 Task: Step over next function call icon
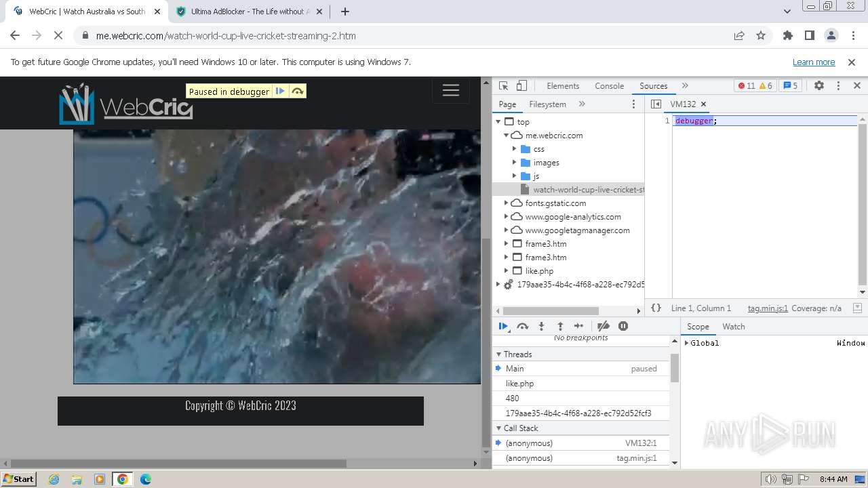coord(522,326)
